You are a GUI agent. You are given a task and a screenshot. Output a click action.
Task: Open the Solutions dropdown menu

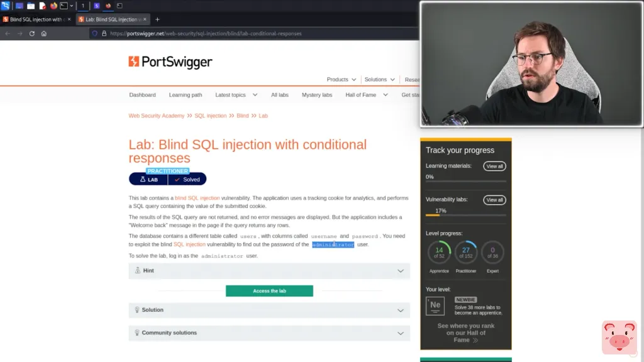click(x=379, y=80)
